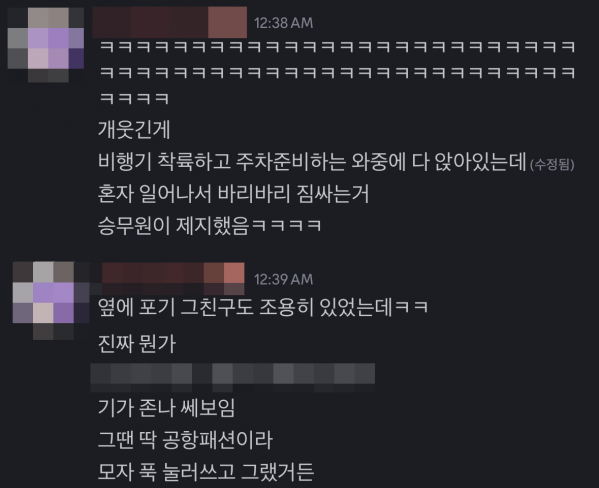The width and height of the screenshot is (599, 488).
Task: Click the (수정됨) edited label
Action: point(552,165)
